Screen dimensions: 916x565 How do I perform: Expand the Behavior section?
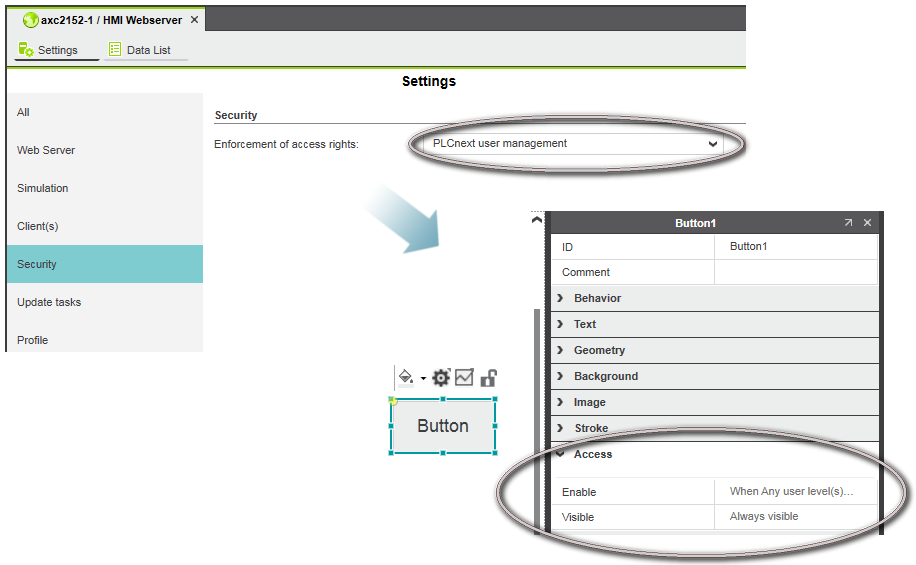tap(560, 298)
